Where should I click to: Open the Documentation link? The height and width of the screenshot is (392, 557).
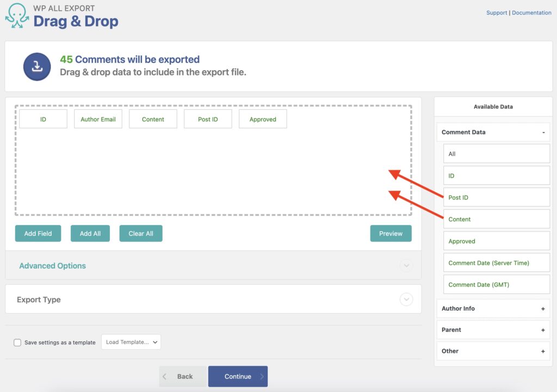(x=531, y=12)
